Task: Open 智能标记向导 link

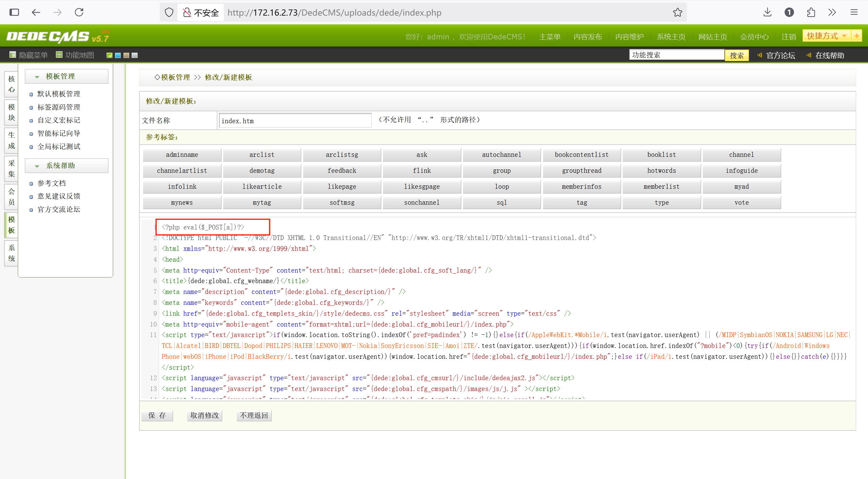Action: 59,133
